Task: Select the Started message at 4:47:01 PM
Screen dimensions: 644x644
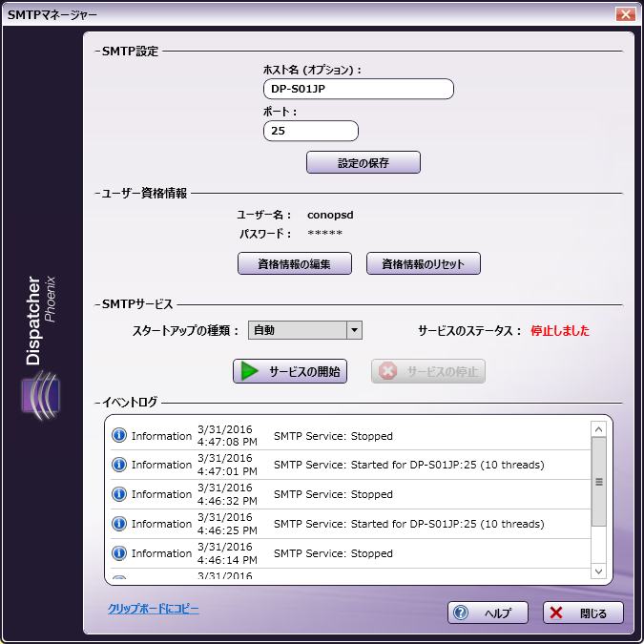Action: (x=409, y=465)
